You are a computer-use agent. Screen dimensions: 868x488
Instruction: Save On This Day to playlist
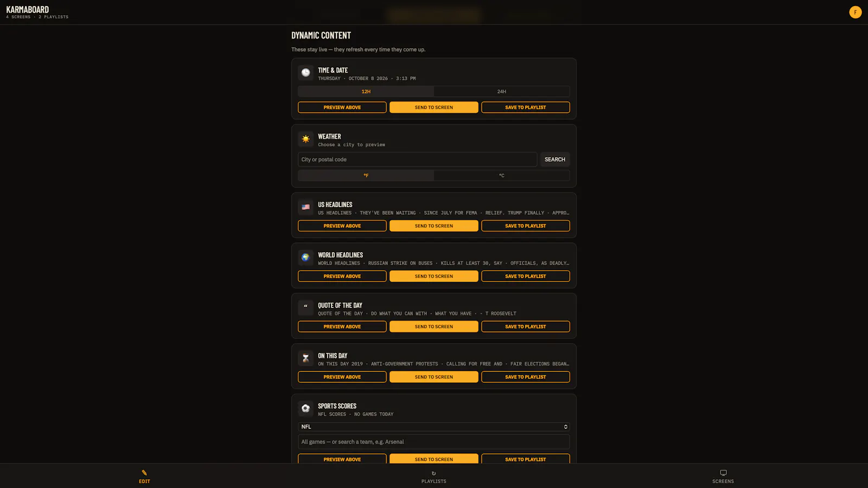(x=526, y=377)
